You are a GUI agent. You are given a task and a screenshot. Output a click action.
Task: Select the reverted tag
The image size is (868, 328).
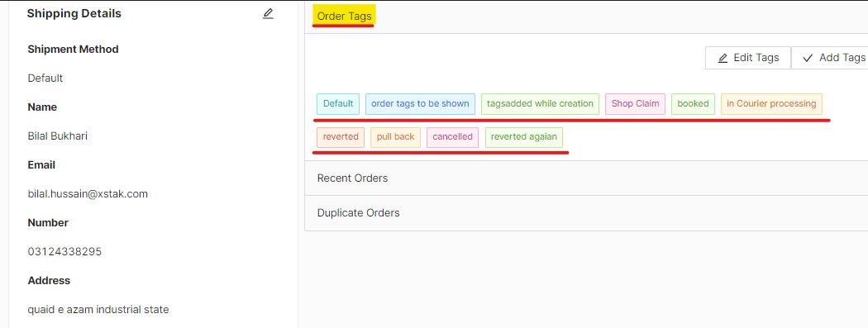coord(341,137)
